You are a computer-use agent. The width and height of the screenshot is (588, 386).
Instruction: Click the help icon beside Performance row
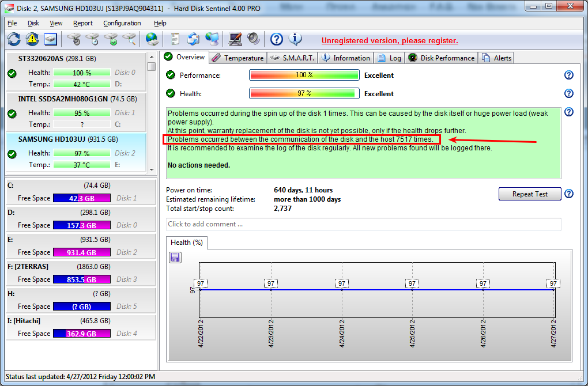click(569, 75)
